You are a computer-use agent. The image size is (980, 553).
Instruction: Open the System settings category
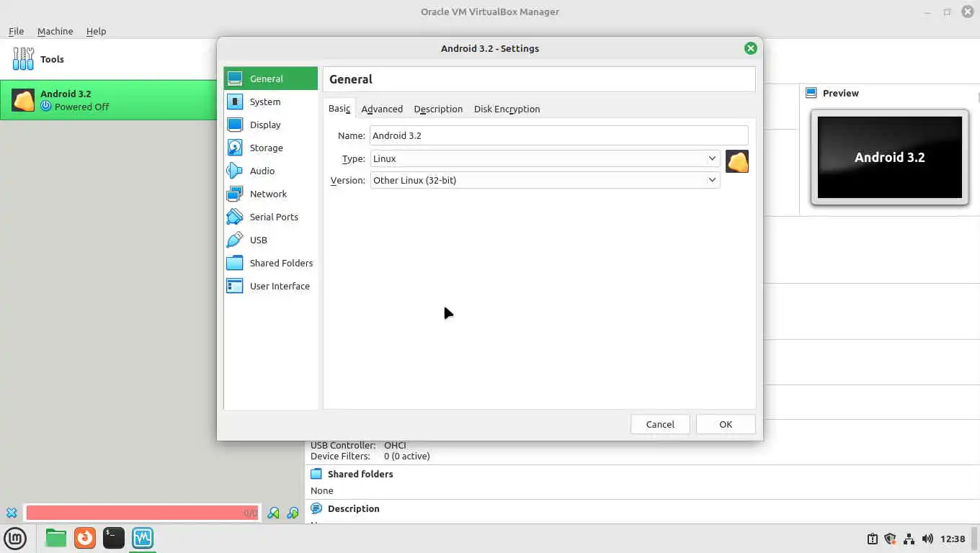(x=270, y=102)
